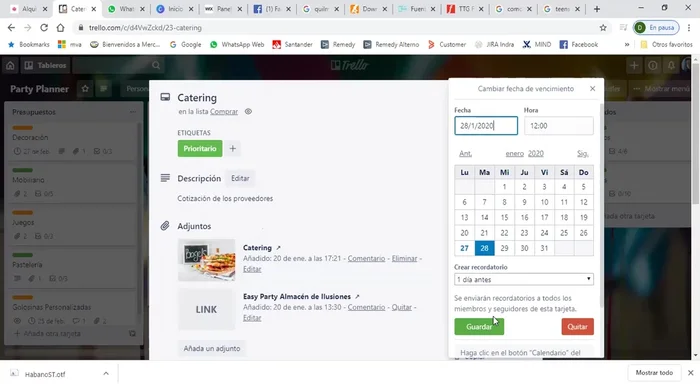
Task: Click the card template icon in Presupuestos footer
Action: coord(132,333)
